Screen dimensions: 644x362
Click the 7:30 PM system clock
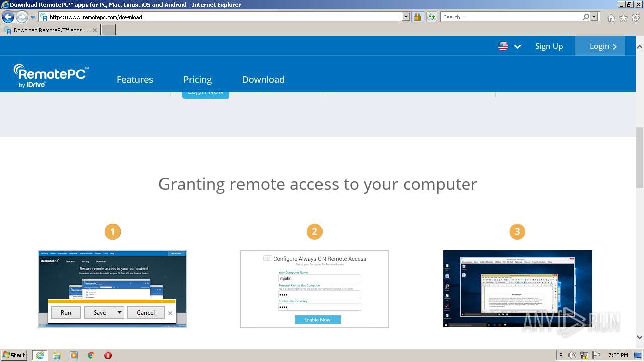(618, 355)
